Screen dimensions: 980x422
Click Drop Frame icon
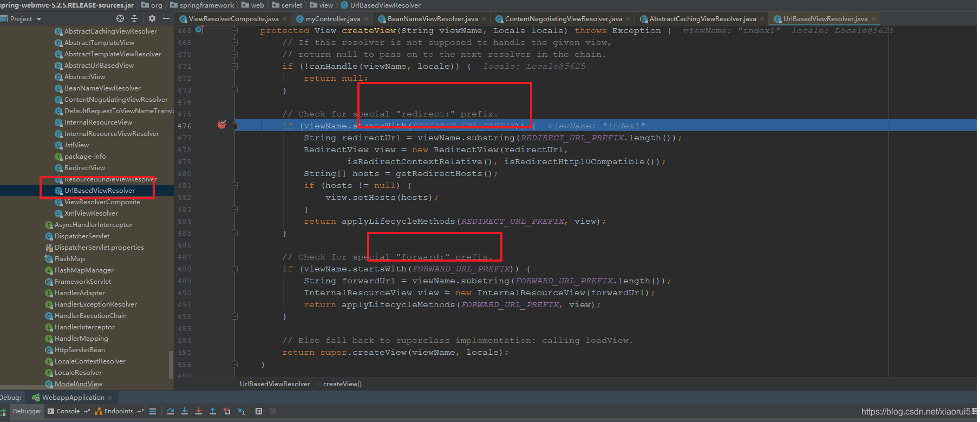227,411
